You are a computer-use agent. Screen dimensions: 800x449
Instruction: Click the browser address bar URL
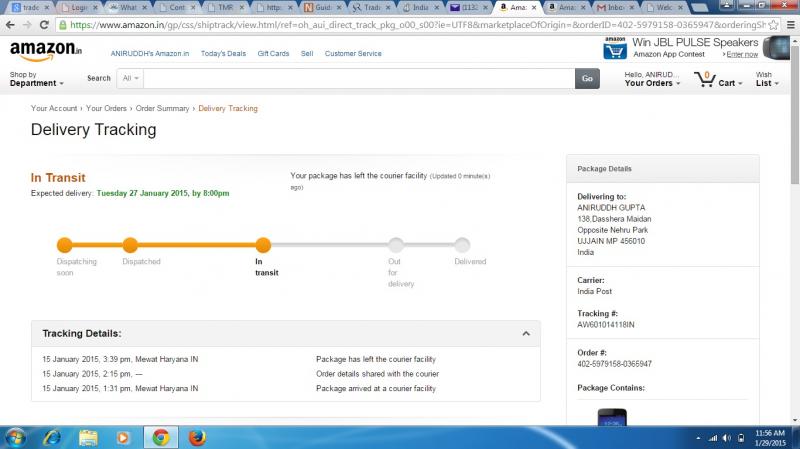pos(417,24)
